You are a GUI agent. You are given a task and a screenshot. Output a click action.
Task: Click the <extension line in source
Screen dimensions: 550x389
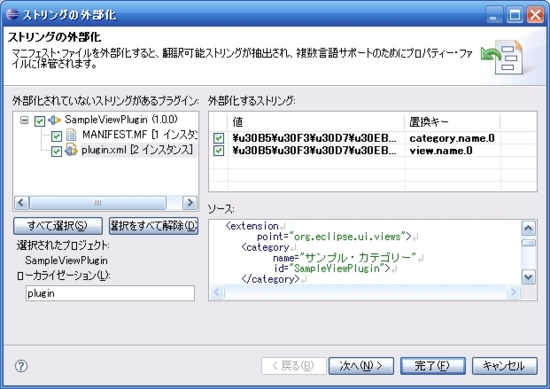[252, 226]
